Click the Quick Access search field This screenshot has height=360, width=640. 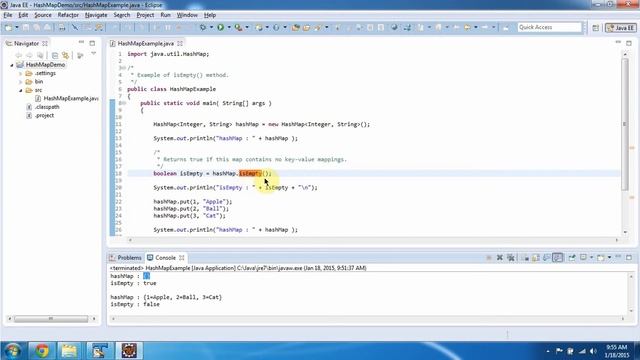(x=549, y=27)
